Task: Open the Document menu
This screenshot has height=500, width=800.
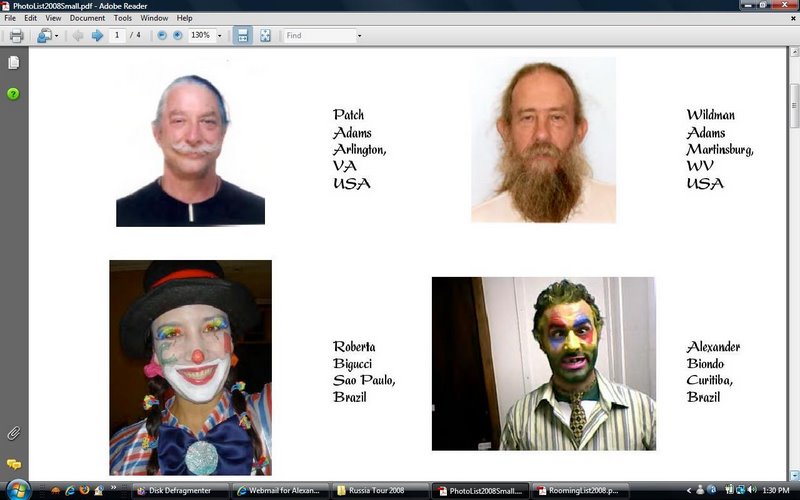Action: [x=87, y=18]
